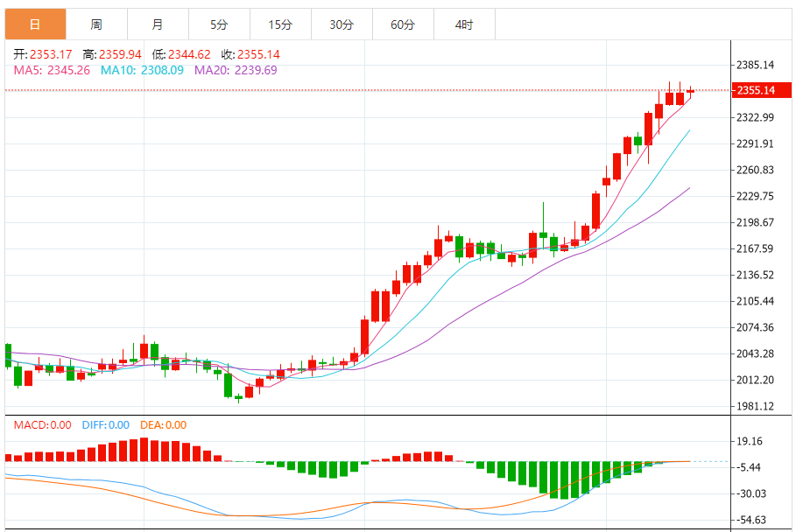Click the 2105.44 price axis label
The height and width of the screenshot is (532, 796).
756,301
